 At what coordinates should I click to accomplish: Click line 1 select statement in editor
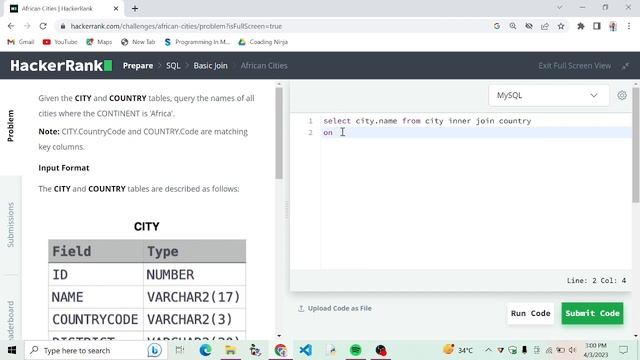[427, 121]
